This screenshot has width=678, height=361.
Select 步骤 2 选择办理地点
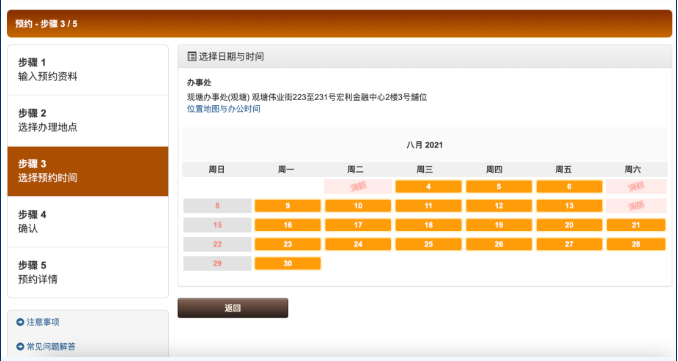pos(88,121)
